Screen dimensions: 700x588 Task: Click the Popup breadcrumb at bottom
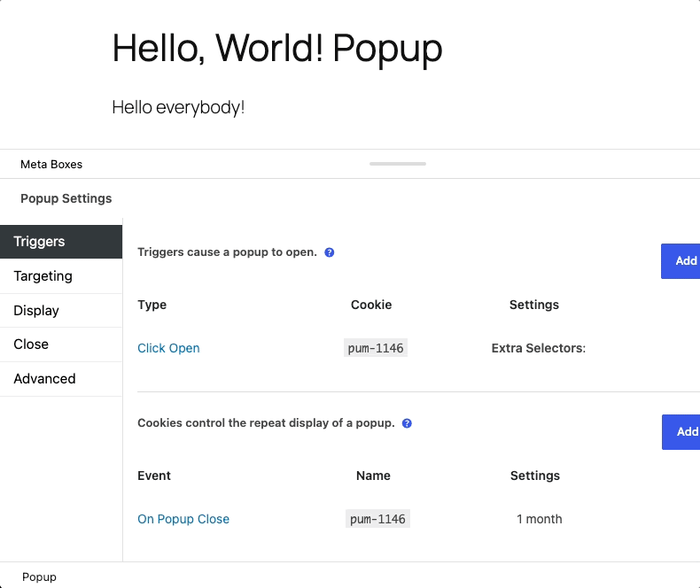point(39,576)
